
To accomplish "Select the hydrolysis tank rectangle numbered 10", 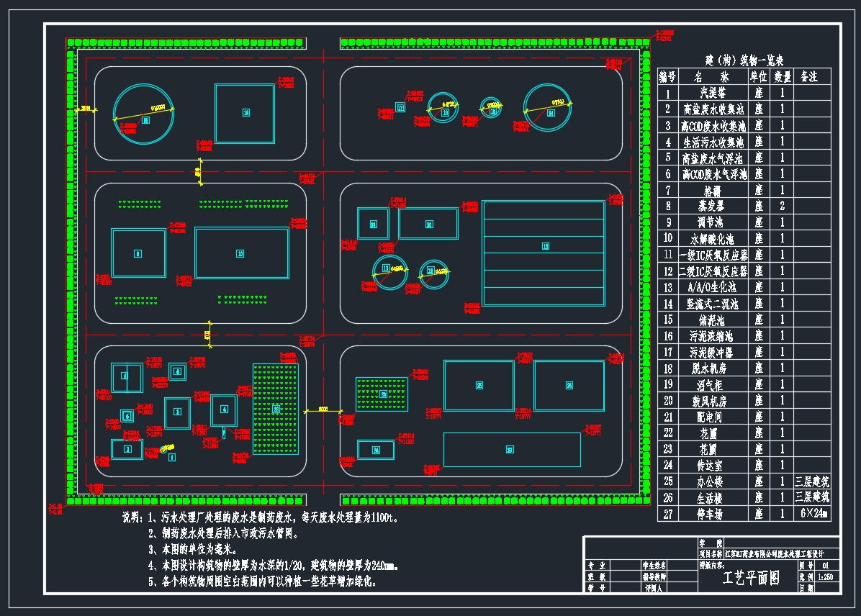I will click(241, 253).
